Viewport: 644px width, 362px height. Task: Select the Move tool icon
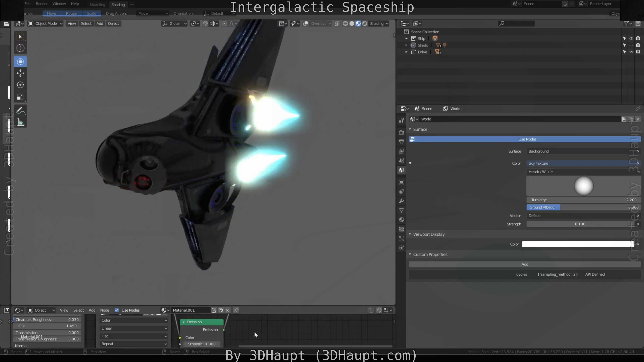(x=20, y=73)
